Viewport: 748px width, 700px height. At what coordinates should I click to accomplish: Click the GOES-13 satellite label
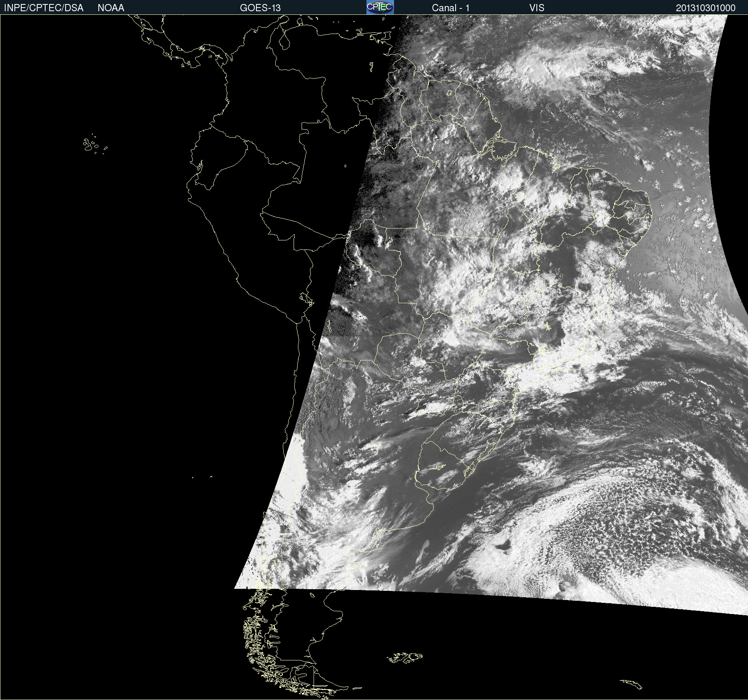point(260,8)
